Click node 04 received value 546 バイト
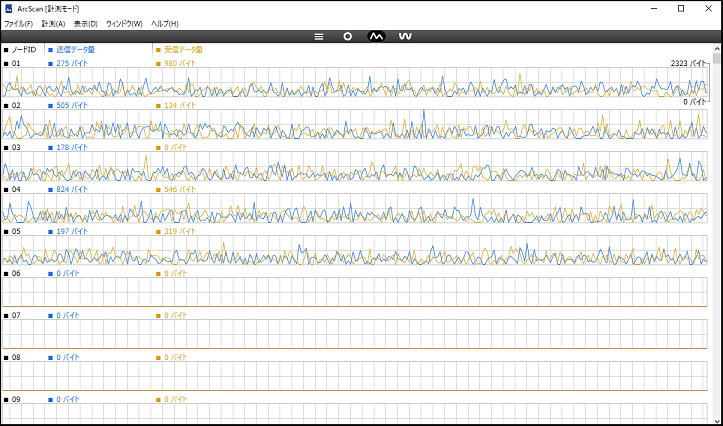 [180, 189]
